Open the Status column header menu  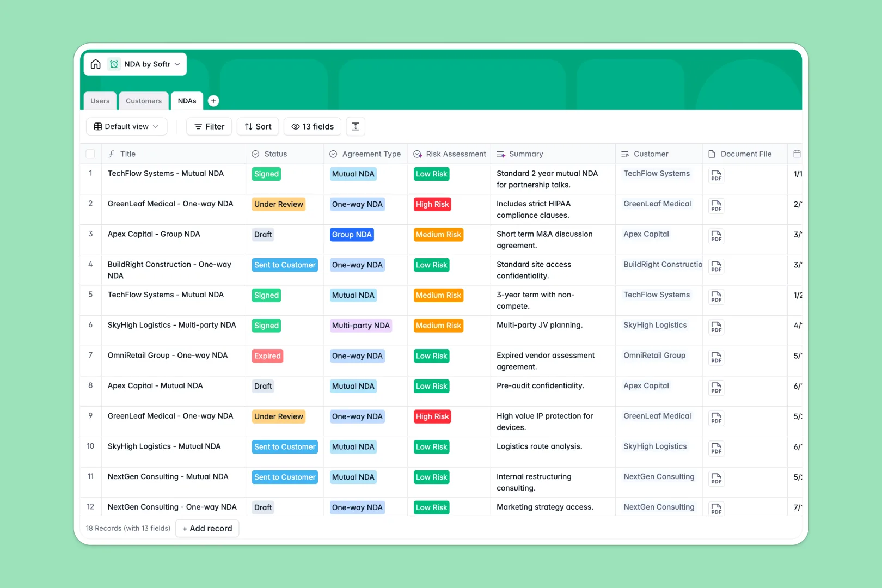[x=275, y=154]
